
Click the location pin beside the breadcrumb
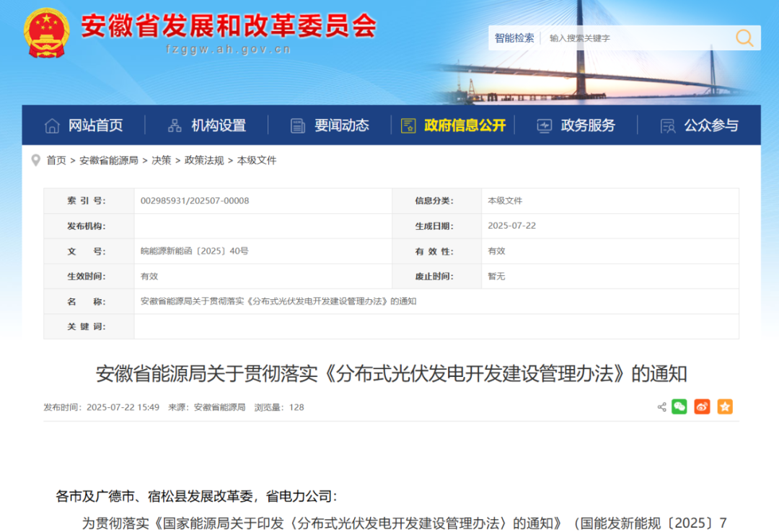(x=35, y=160)
